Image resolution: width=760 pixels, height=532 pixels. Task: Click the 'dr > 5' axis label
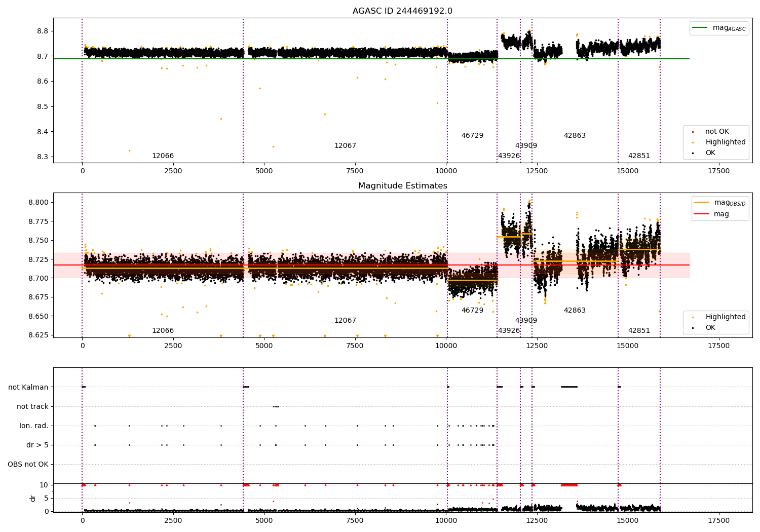click(37, 445)
